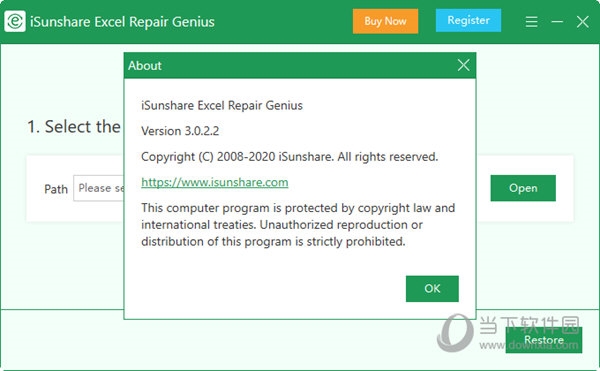
Task: Open the isunshare.com website link
Action: (215, 182)
